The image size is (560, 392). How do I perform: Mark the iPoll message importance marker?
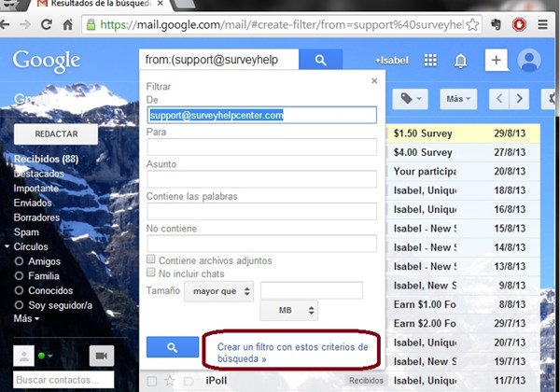188,382
